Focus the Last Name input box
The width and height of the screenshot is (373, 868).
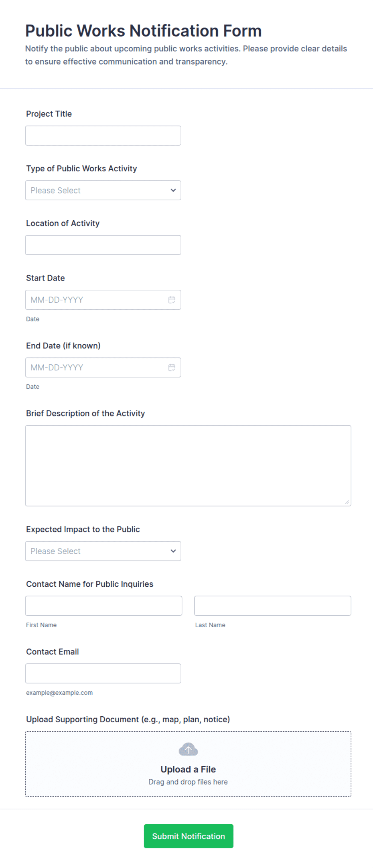point(273,606)
